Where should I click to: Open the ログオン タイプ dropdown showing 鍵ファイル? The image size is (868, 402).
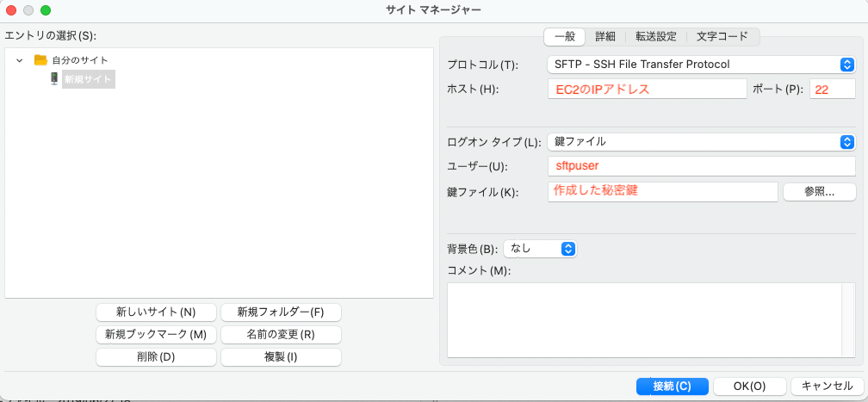[x=701, y=142]
